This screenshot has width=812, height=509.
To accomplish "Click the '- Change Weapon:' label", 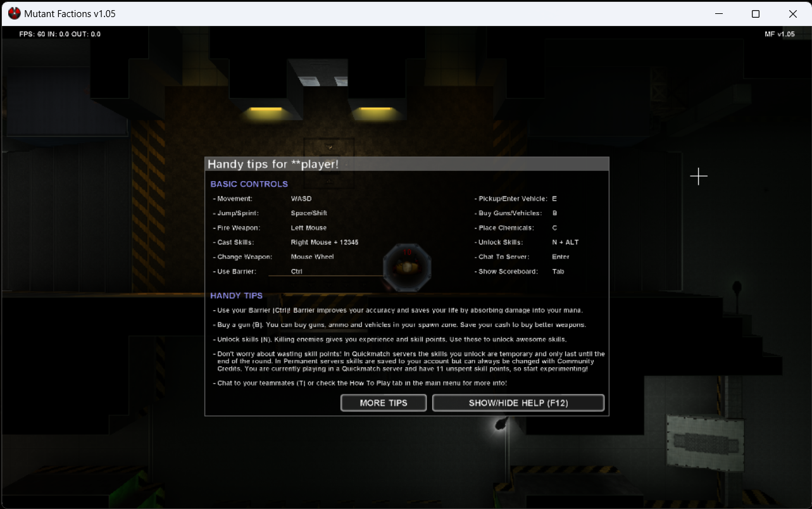I will 242,257.
